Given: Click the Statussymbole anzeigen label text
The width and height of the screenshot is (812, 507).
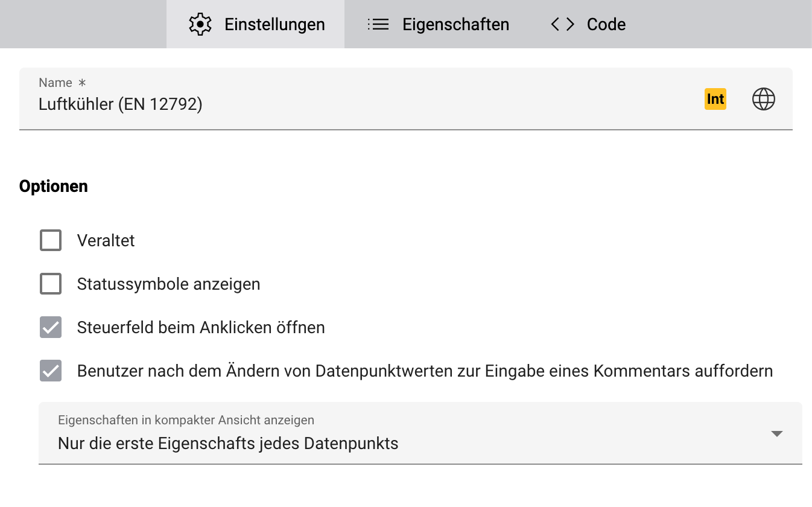Looking at the screenshot, I should point(168,284).
